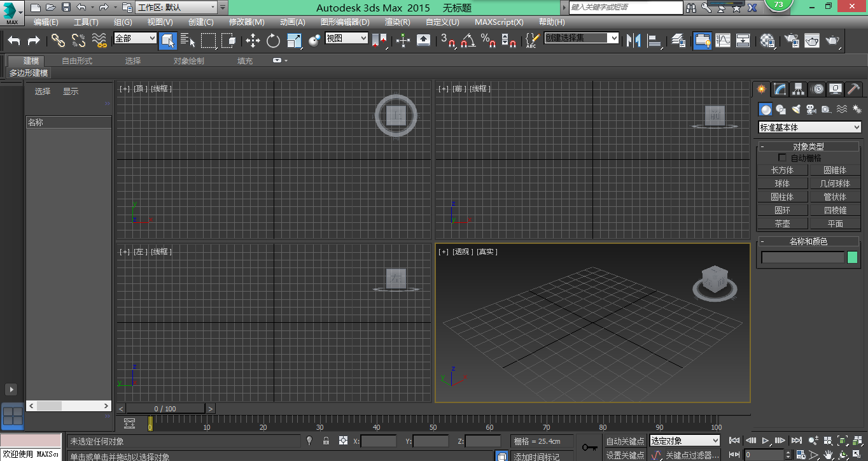The image size is (868, 461).
Task: Switch to the Modify panel tab
Action: coord(780,89)
